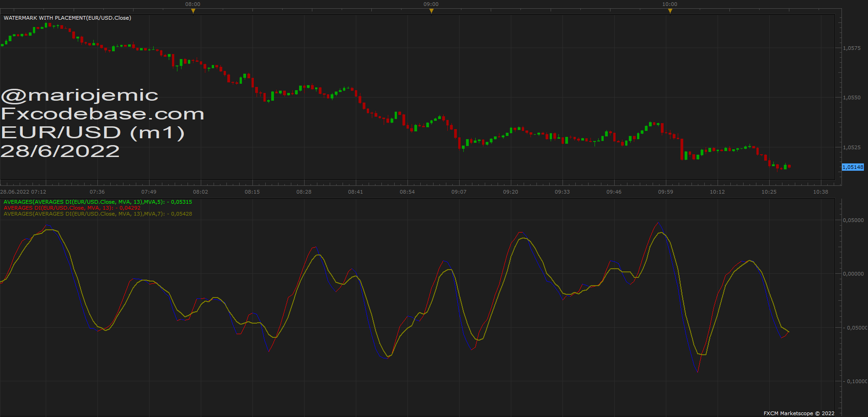Click the 1,0575 price axis label
The height and width of the screenshot is (417, 868).
pyautogui.click(x=852, y=48)
